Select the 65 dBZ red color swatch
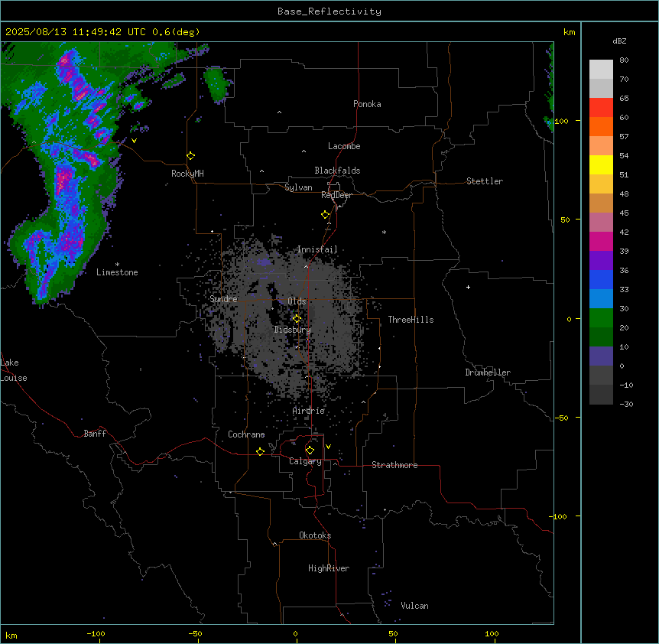Image resolution: width=659 pixels, height=644 pixels. [x=601, y=108]
